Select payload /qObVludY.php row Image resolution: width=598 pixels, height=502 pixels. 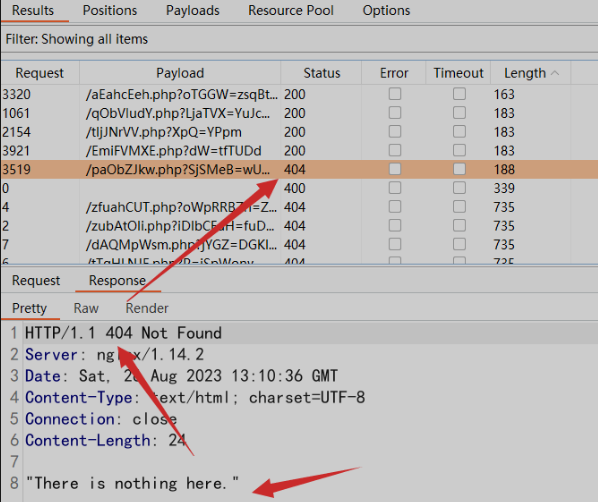299,113
